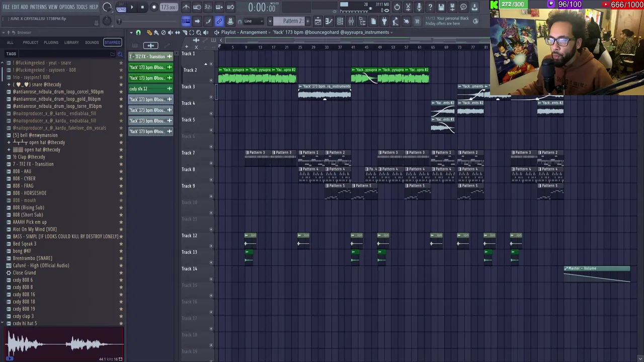Open the Browser view icon

click(x=362, y=21)
